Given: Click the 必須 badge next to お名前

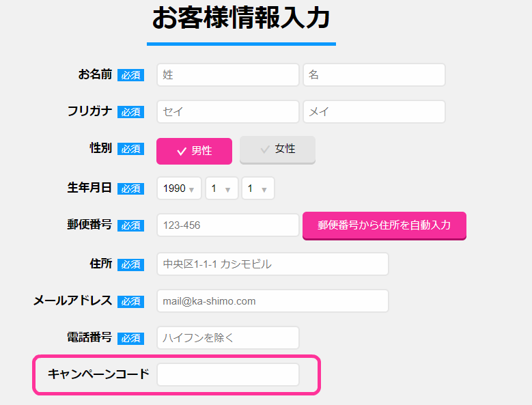Looking at the screenshot, I should tap(130, 75).
